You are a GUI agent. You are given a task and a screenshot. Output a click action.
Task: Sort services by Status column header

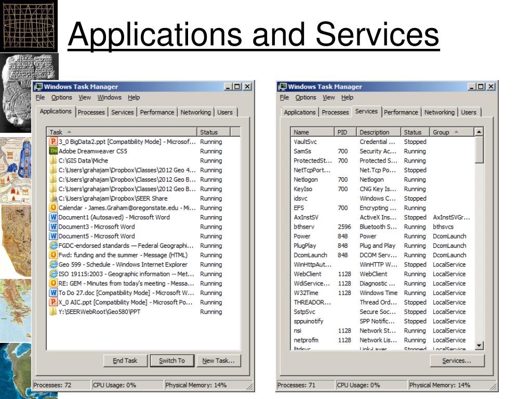(415, 132)
